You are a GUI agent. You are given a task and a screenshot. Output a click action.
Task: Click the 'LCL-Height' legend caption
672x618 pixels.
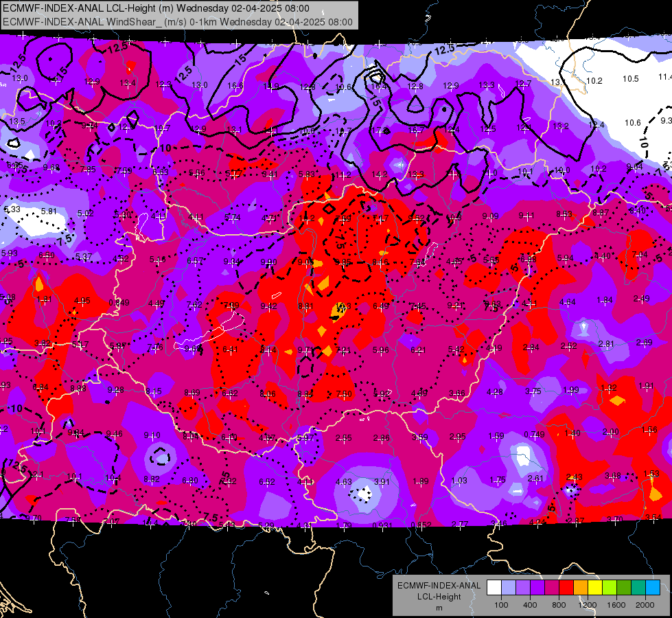[439, 597]
